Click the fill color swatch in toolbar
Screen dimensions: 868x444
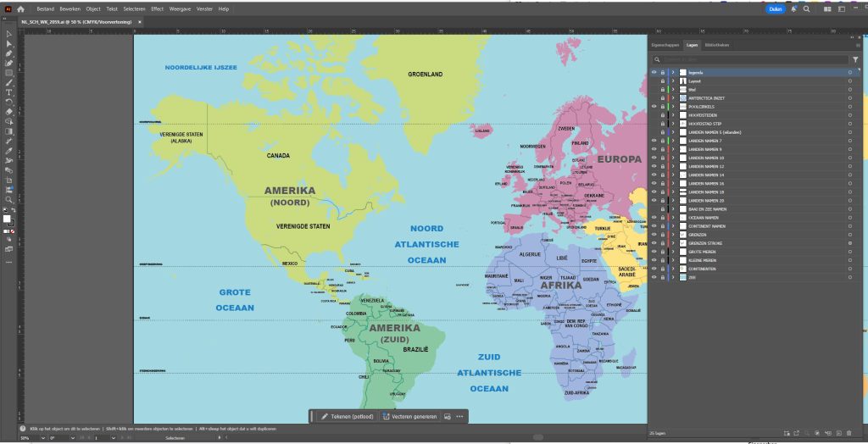(7, 219)
